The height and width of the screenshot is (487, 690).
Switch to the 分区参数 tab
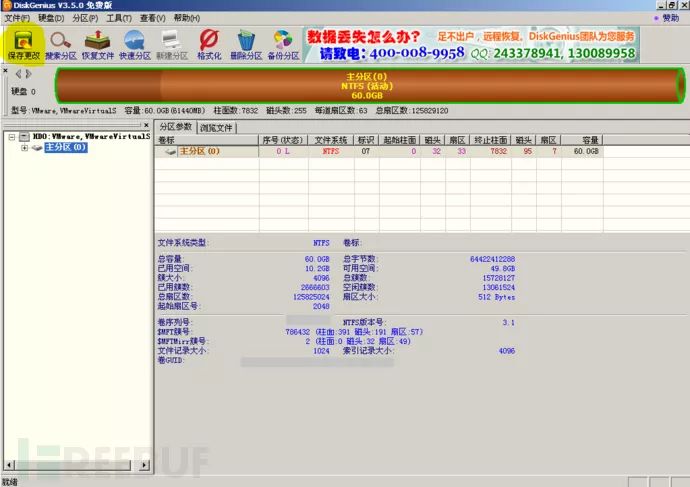176,127
